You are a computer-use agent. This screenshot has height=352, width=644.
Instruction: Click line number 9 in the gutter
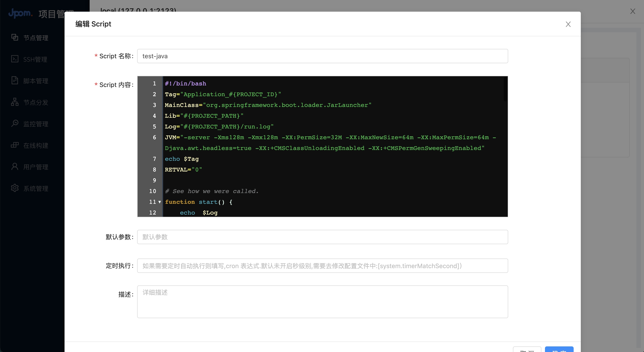point(154,180)
